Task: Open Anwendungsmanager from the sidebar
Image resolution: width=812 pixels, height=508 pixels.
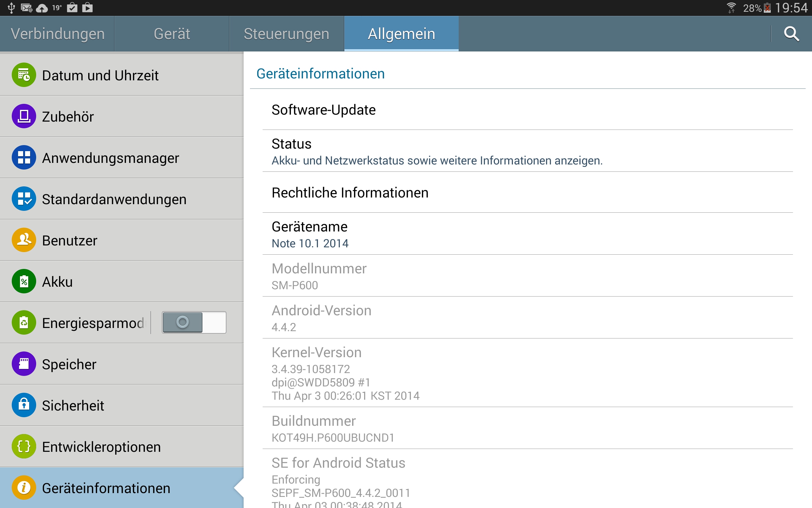Action: pyautogui.click(x=121, y=157)
